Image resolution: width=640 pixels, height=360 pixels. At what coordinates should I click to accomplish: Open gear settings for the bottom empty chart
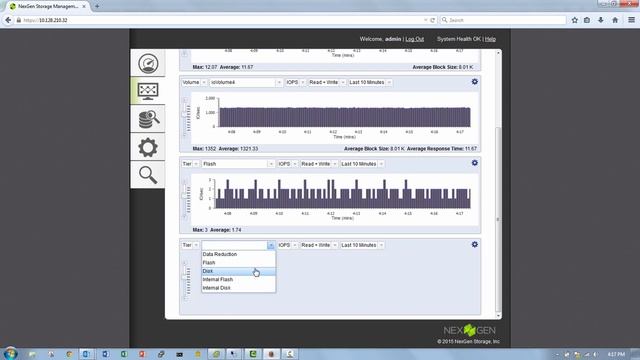point(474,244)
